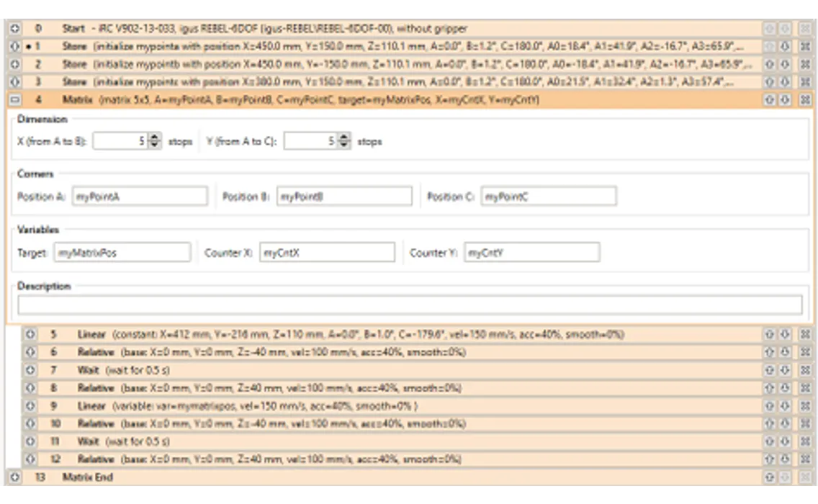Move Matrix End row 13 up
The width and height of the screenshot is (818, 504).
click(770, 477)
